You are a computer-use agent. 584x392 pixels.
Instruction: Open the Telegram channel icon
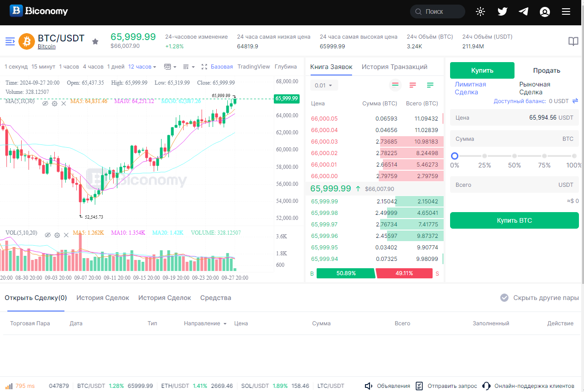(523, 12)
